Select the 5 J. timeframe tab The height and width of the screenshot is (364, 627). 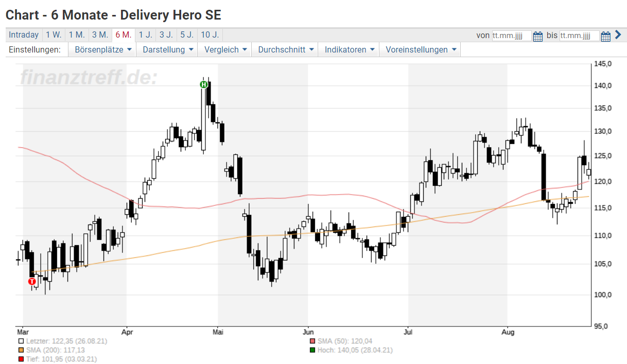point(187,35)
